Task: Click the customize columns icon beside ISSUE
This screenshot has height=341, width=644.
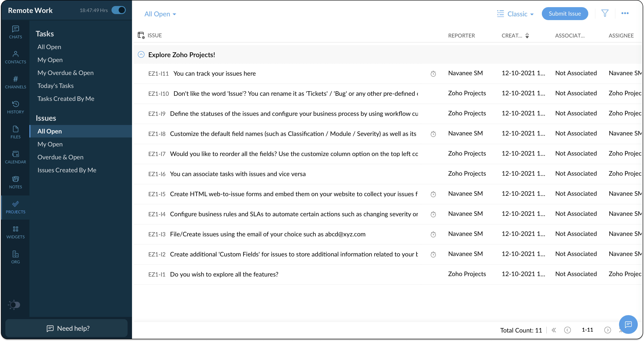Action: click(x=141, y=35)
